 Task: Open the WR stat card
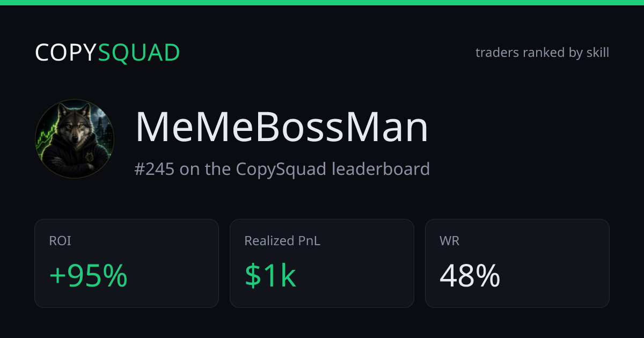tap(517, 263)
